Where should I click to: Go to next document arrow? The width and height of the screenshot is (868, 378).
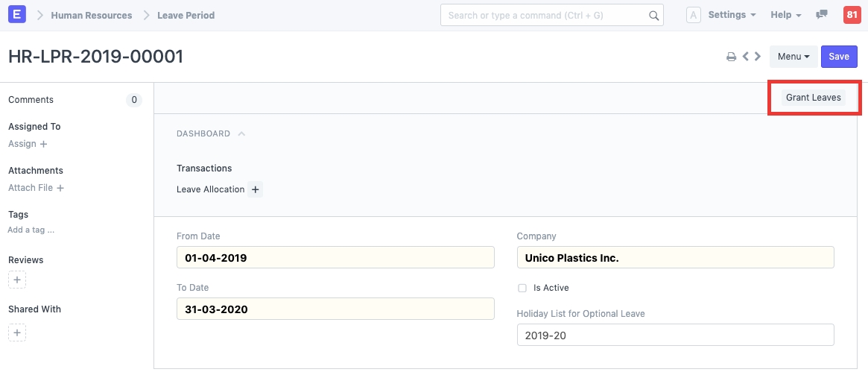[x=758, y=57]
